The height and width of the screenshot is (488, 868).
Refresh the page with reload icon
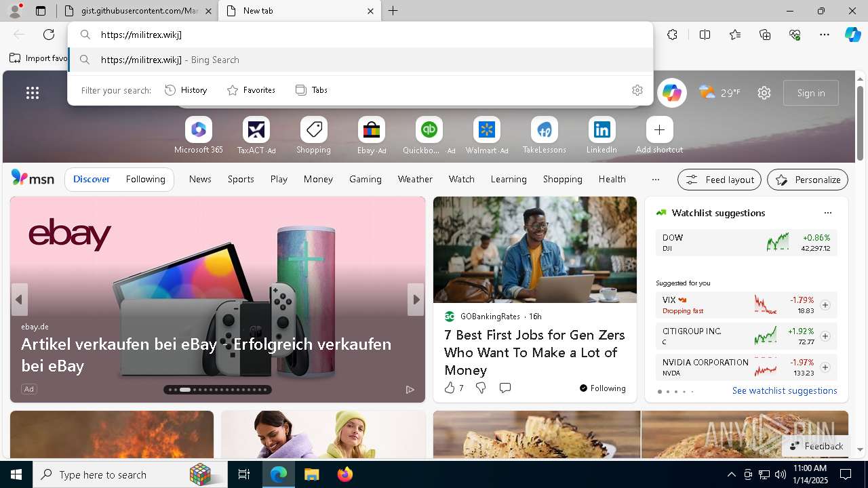pyautogui.click(x=49, y=35)
